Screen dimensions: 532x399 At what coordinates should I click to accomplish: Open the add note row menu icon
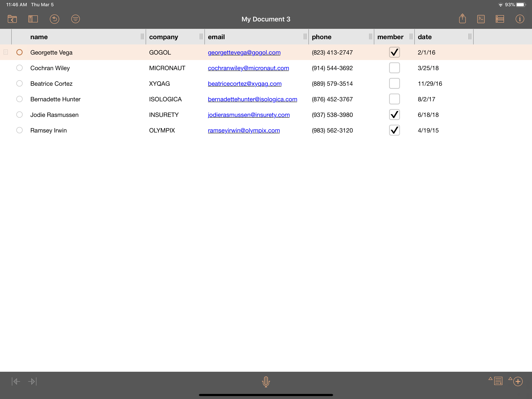click(498, 381)
